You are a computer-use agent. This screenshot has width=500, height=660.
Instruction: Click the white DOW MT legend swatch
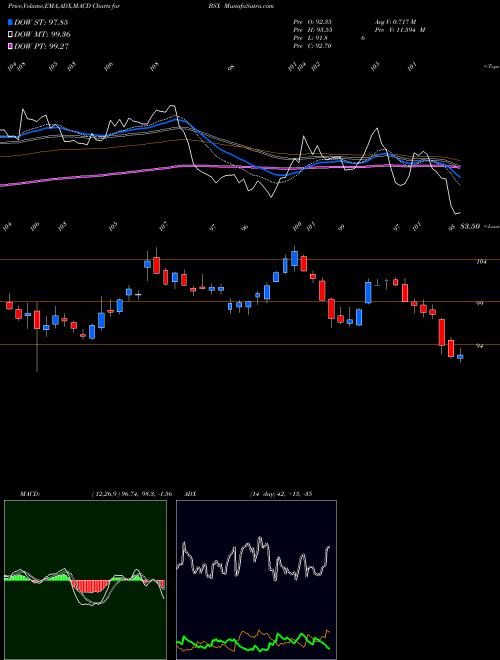pyautogui.click(x=11, y=35)
